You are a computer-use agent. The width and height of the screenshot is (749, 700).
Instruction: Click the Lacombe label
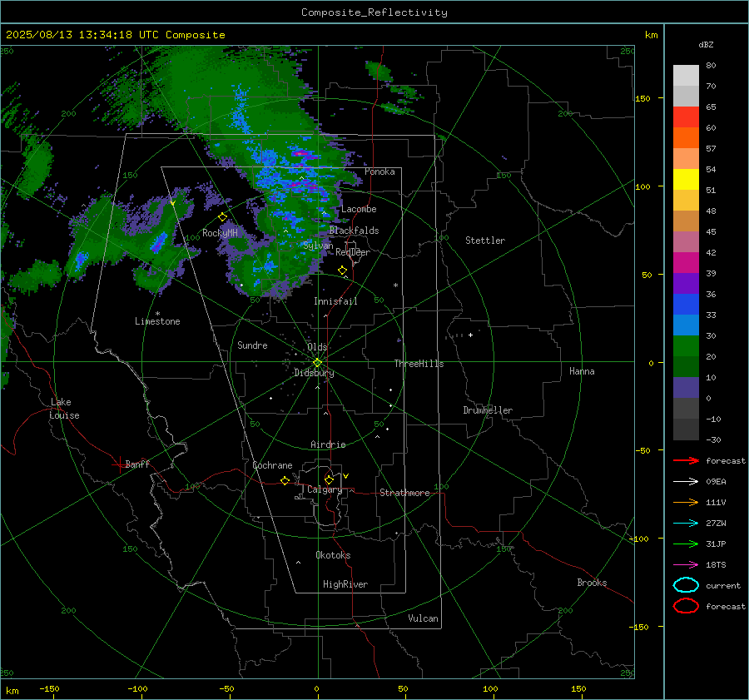359,209
